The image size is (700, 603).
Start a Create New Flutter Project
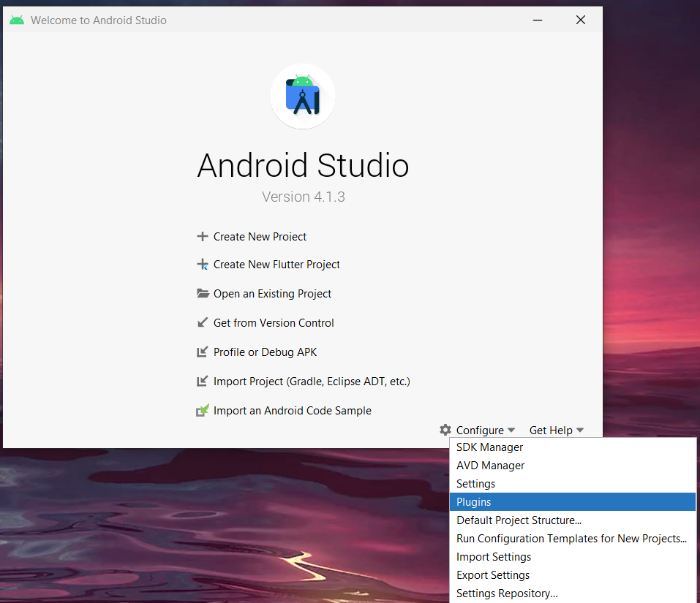point(276,265)
